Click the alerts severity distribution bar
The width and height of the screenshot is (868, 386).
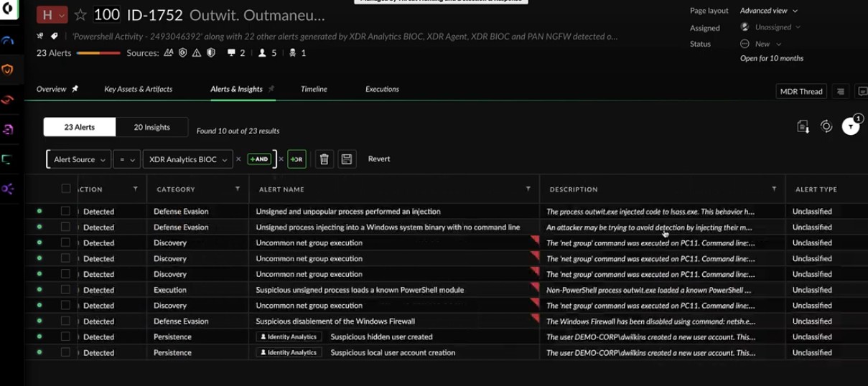click(98, 53)
